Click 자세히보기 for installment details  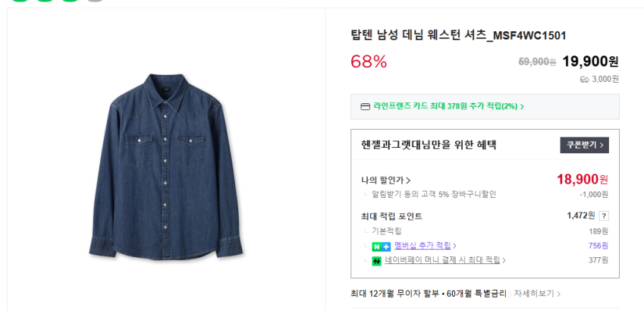coord(537,294)
